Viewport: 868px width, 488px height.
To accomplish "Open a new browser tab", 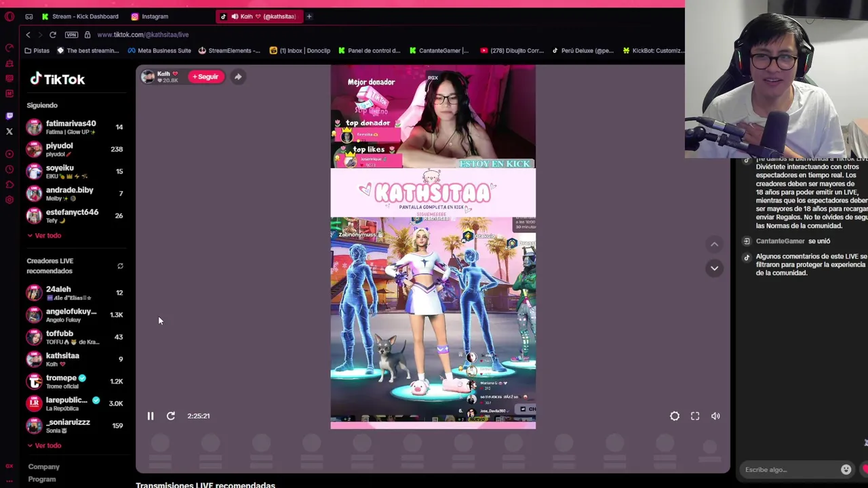I will coord(309,16).
